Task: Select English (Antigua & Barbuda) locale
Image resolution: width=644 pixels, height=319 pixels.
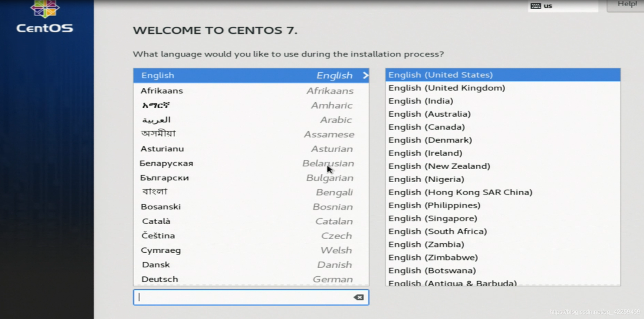Action: click(503, 282)
